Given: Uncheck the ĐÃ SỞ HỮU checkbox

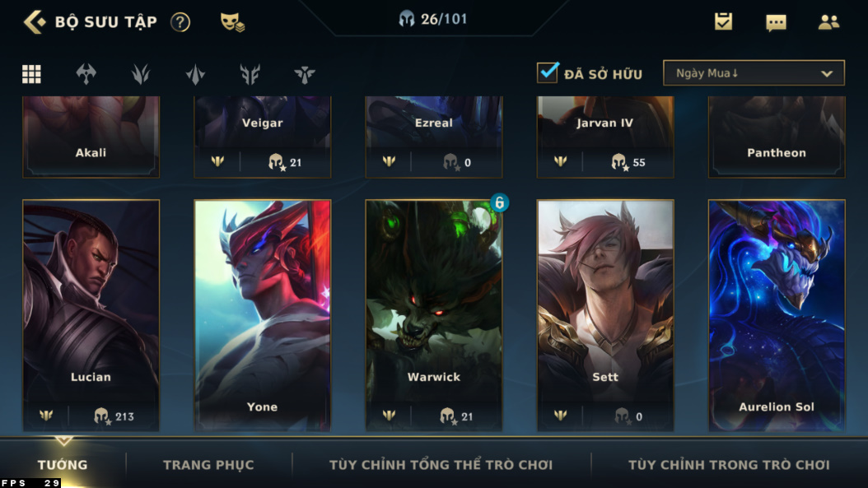Looking at the screenshot, I should tap(548, 72).
